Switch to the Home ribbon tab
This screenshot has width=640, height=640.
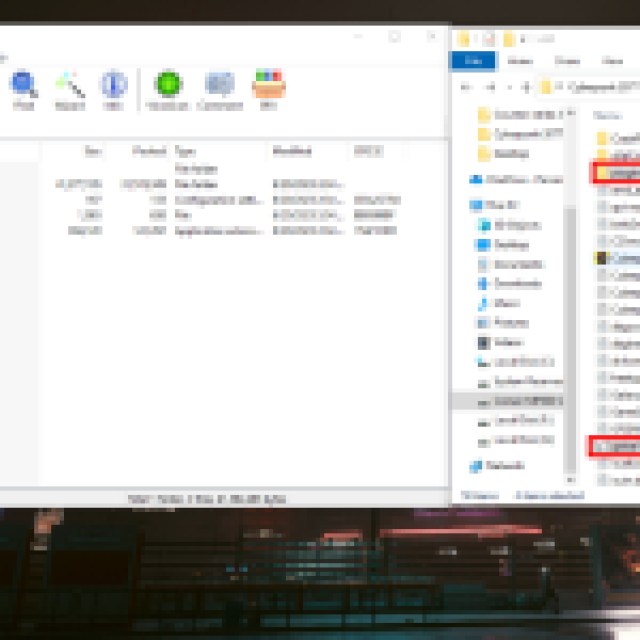pyautogui.click(x=519, y=61)
